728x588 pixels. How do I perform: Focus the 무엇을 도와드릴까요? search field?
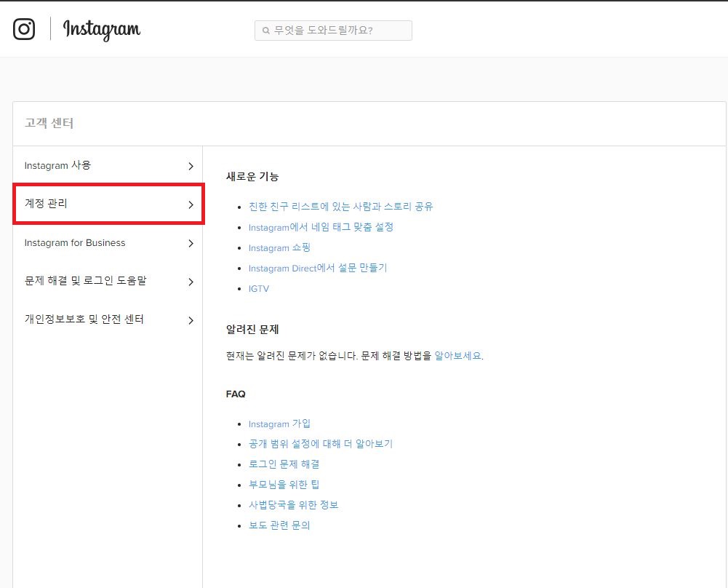pyautogui.click(x=333, y=31)
